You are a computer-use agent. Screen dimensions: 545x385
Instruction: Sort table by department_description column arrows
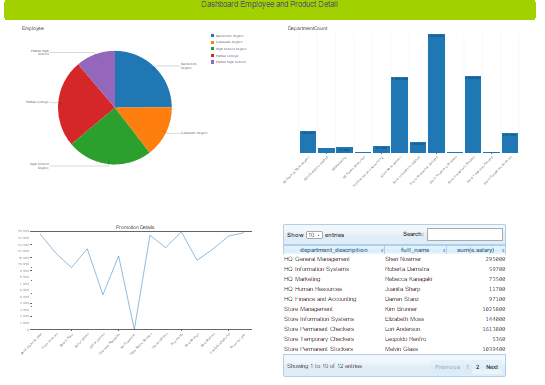pos(382,250)
